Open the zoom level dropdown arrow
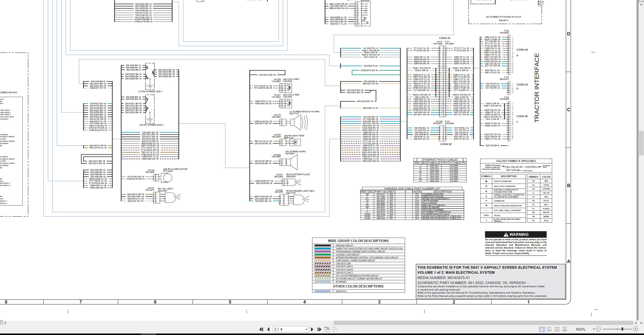Viewport: 644px width, 335px height. point(594,329)
